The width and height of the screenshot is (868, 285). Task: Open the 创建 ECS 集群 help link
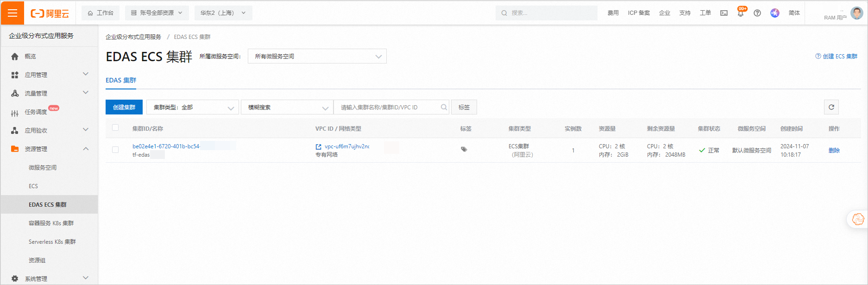(x=837, y=56)
